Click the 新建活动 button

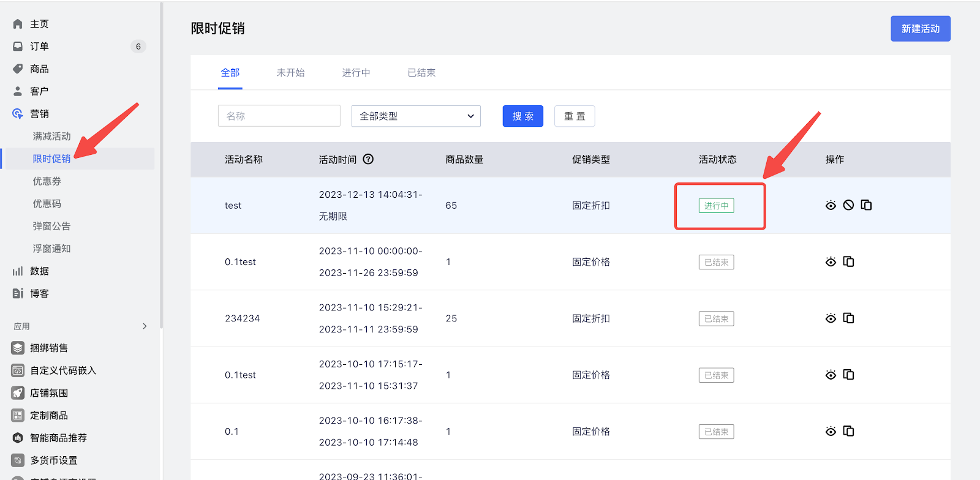(921, 29)
